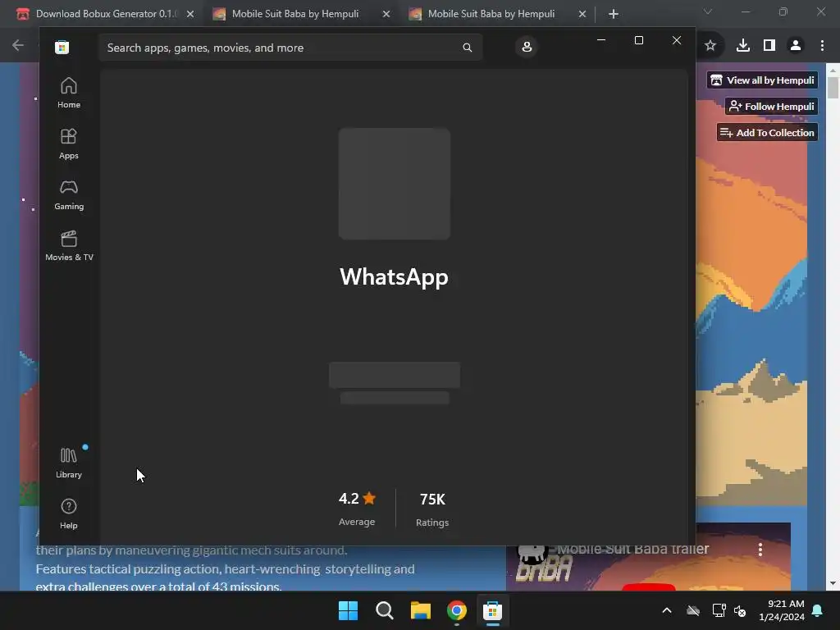The image size is (840, 630).
Task: Click the muted volume tray icon
Action: click(740, 610)
